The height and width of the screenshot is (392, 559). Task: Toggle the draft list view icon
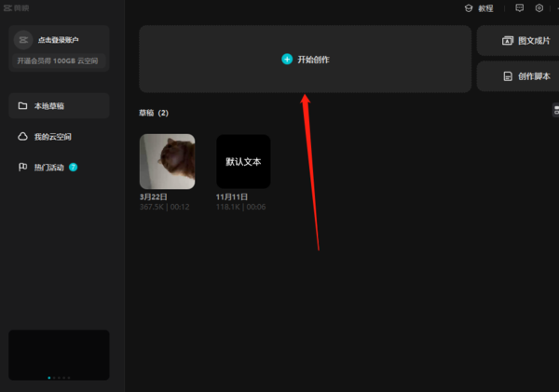556,110
